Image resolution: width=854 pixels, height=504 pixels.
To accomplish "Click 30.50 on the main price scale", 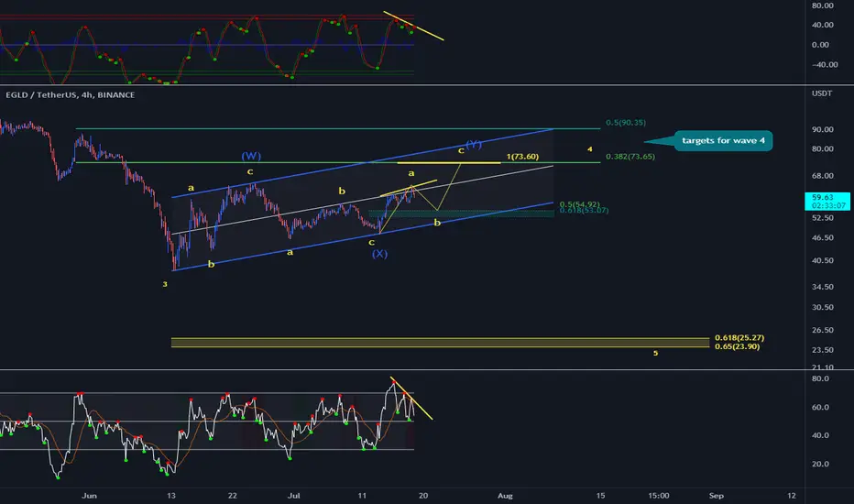I will 823,307.
